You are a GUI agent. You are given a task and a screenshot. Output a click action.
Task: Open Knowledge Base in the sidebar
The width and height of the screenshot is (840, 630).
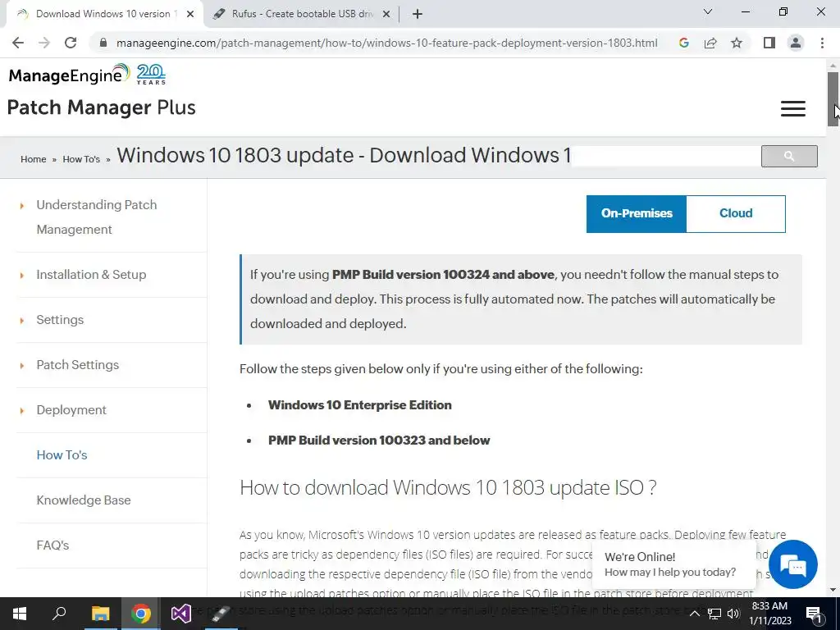tap(84, 500)
